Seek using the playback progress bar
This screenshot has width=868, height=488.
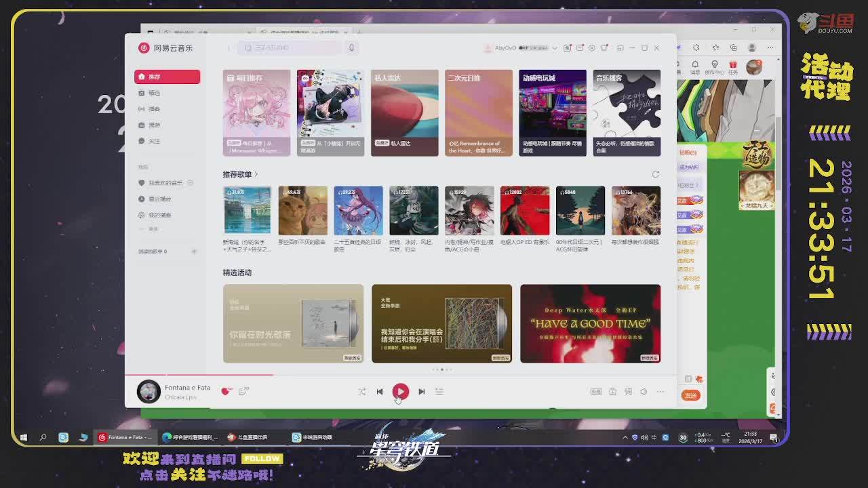(400, 375)
